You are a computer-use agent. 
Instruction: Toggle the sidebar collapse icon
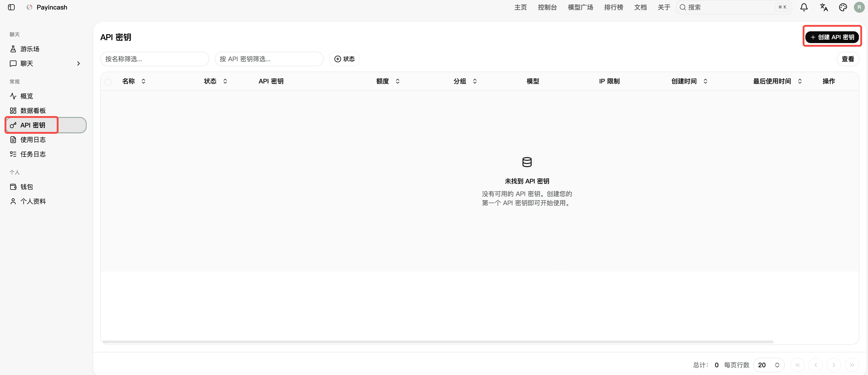point(11,7)
